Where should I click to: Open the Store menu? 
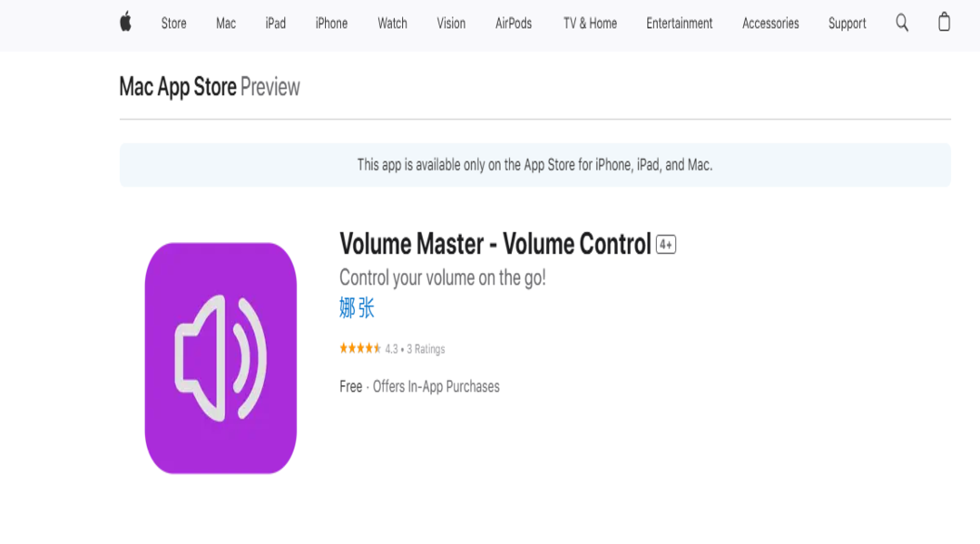click(x=173, y=24)
